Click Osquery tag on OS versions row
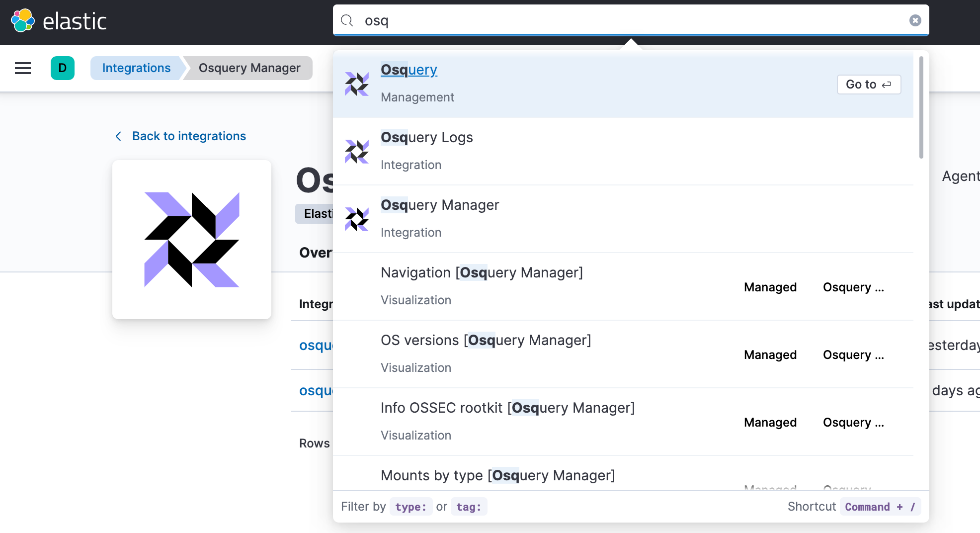 tap(853, 355)
